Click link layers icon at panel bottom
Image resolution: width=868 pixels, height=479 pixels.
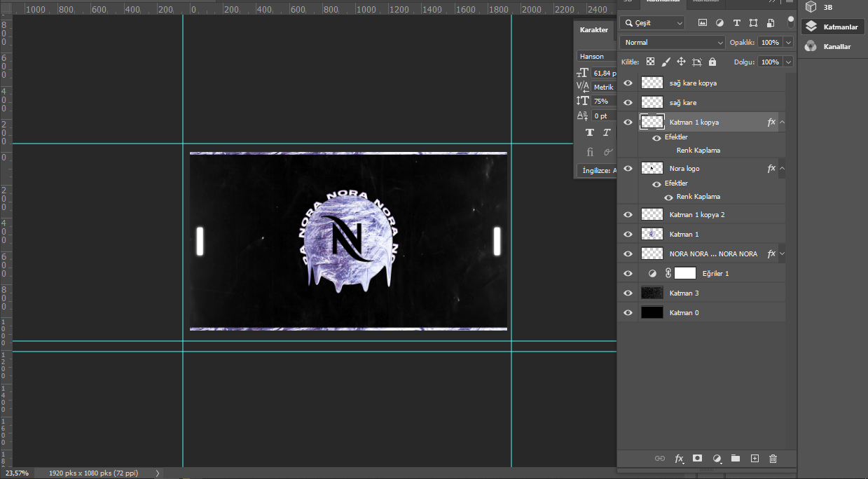point(659,459)
